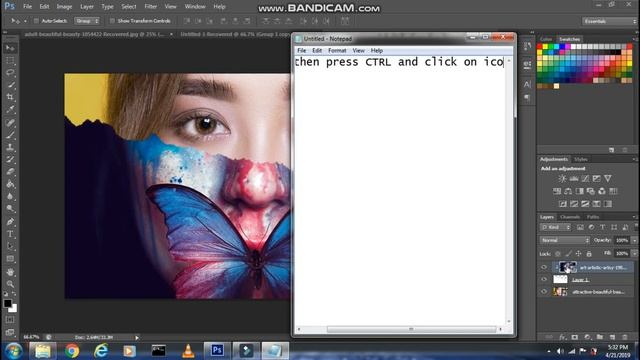Create a new fill or adjustment layer
Screen dimensions: 640x360
(x=587, y=337)
